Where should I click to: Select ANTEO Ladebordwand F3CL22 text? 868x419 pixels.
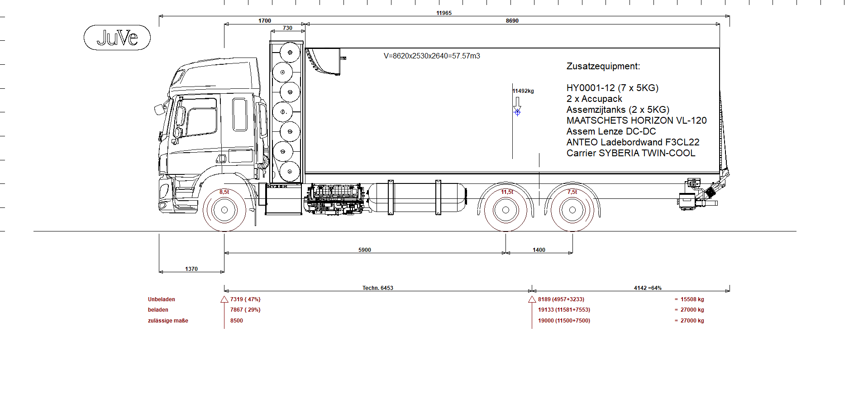[x=633, y=142]
